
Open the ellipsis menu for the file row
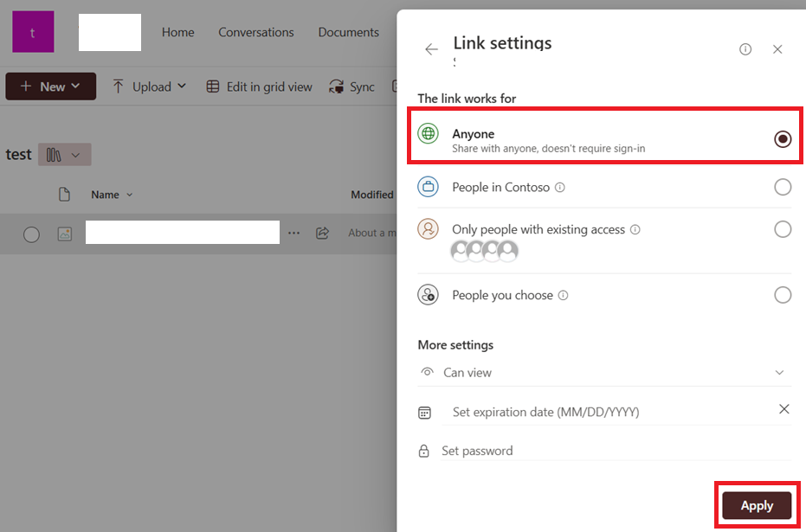click(x=294, y=233)
